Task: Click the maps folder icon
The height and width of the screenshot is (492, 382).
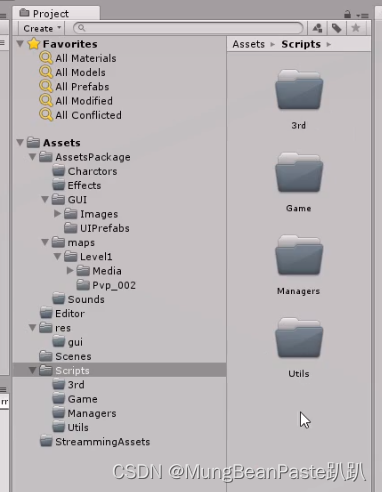Action: click(58, 242)
